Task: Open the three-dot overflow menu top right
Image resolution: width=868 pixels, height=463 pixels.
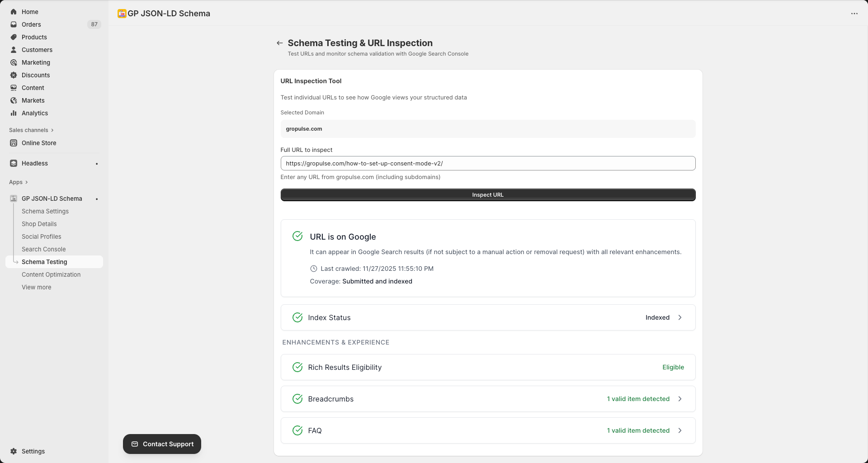Action: point(854,14)
